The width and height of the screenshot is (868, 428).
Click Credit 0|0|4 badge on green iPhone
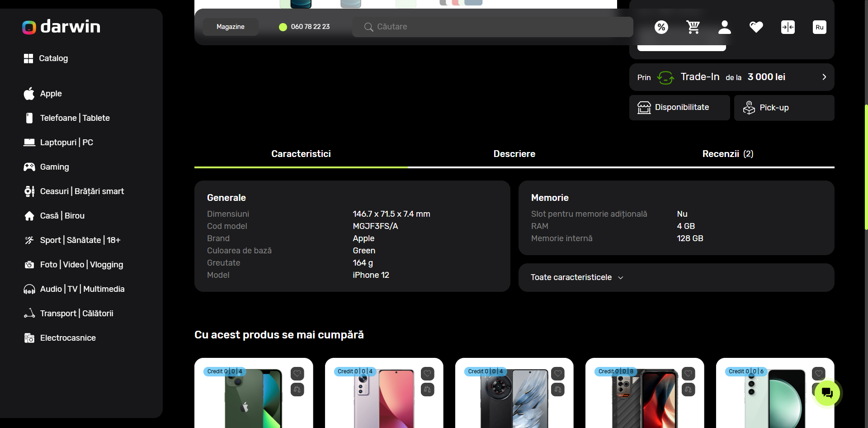225,371
